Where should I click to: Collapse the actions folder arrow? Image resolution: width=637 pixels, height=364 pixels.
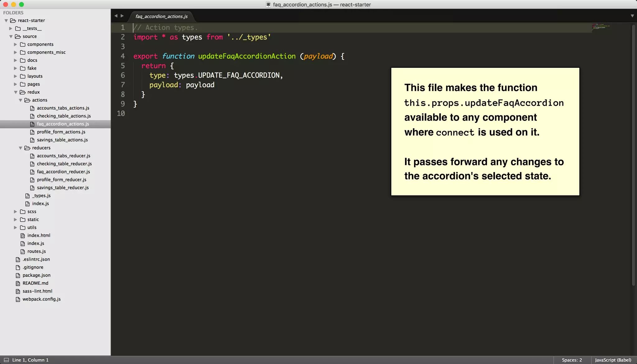(21, 100)
